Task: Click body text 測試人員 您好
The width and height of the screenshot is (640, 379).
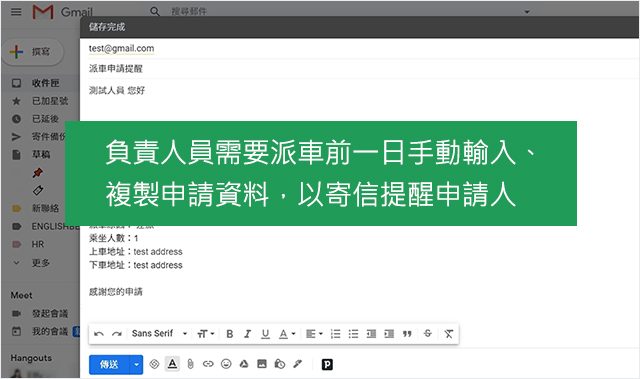Action: pyautogui.click(x=117, y=91)
